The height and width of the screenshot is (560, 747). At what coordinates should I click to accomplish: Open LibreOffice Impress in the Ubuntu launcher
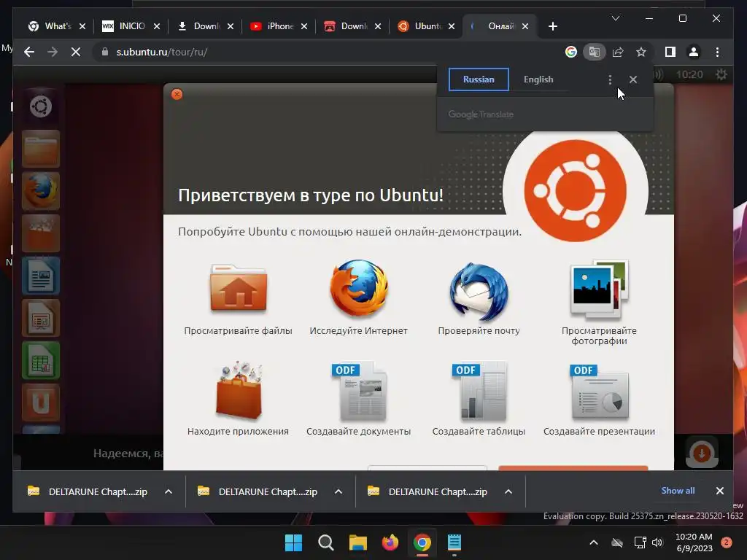pos(41,319)
